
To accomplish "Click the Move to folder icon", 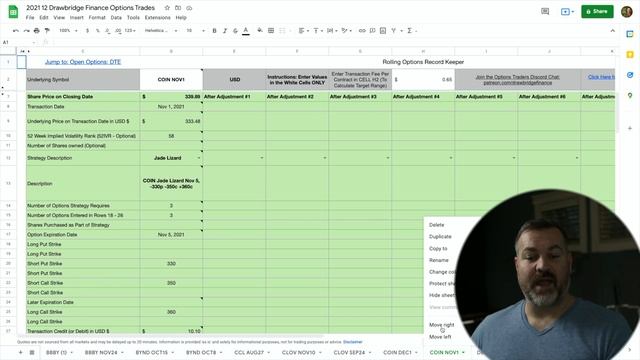I will click(x=178, y=8).
